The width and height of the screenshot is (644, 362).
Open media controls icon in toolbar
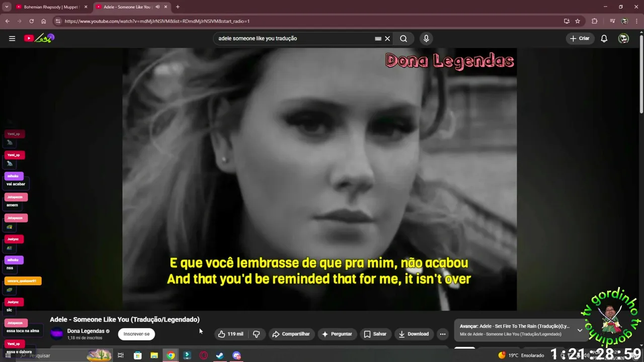612,21
